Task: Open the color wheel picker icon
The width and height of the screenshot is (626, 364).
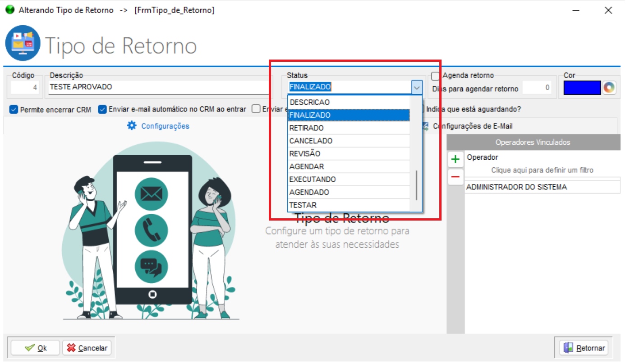Action: pos(609,88)
